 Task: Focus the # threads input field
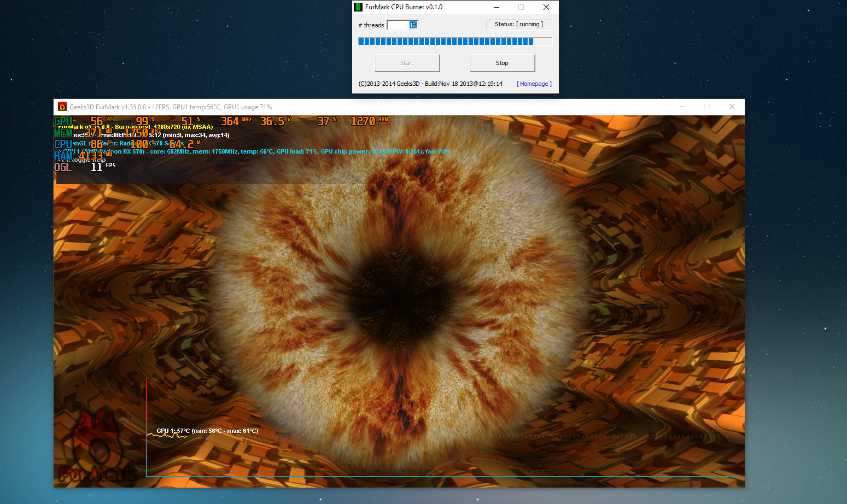click(402, 25)
